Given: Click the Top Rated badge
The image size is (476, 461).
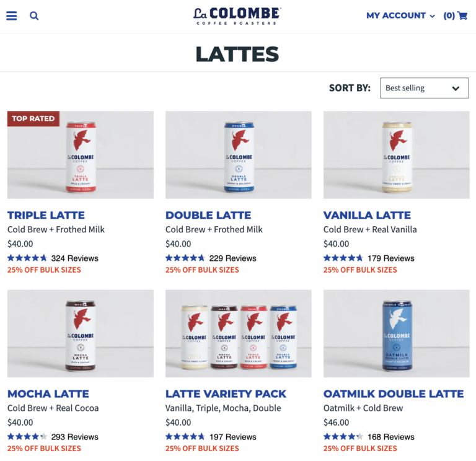Looking at the screenshot, I should pyautogui.click(x=33, y=119).
